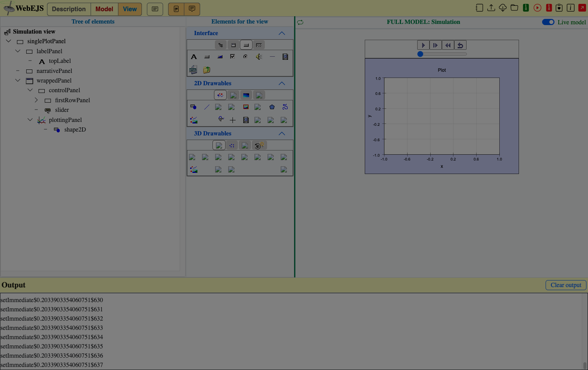Click the red circular play icon in the top toolbar

coord(537,8)
